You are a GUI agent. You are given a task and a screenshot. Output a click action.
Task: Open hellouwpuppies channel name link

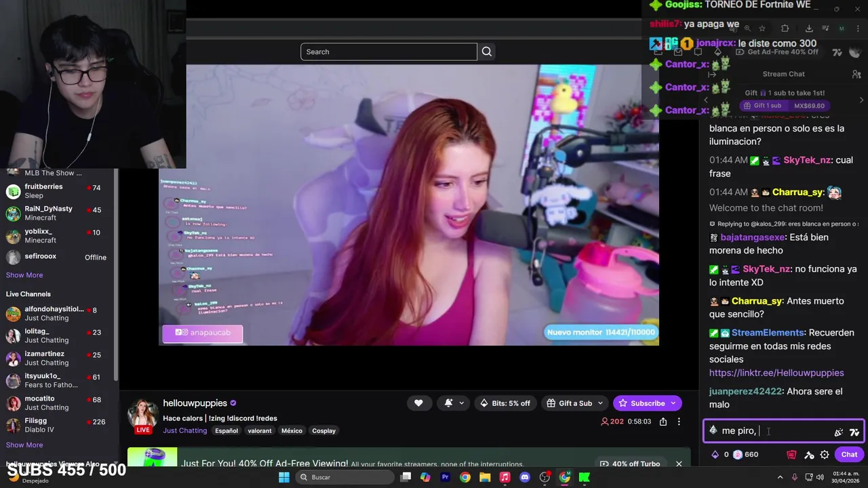(x=195, y=403)
